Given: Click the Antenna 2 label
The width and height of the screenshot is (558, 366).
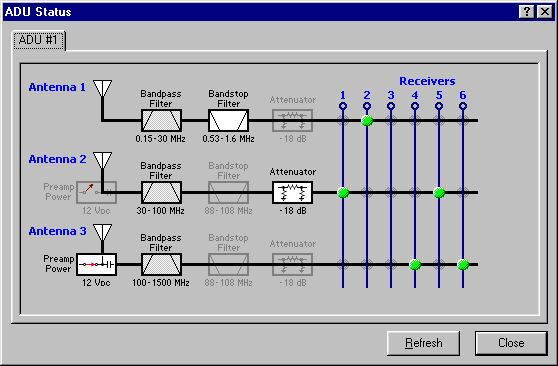Looking at the screenshot, I should (x=57, y=159).
